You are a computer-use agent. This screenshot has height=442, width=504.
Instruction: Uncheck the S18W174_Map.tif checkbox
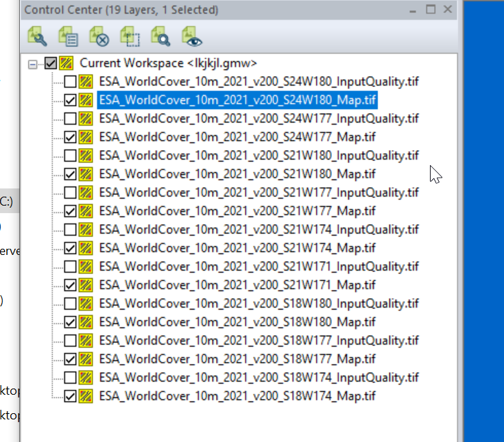point(70,396)
